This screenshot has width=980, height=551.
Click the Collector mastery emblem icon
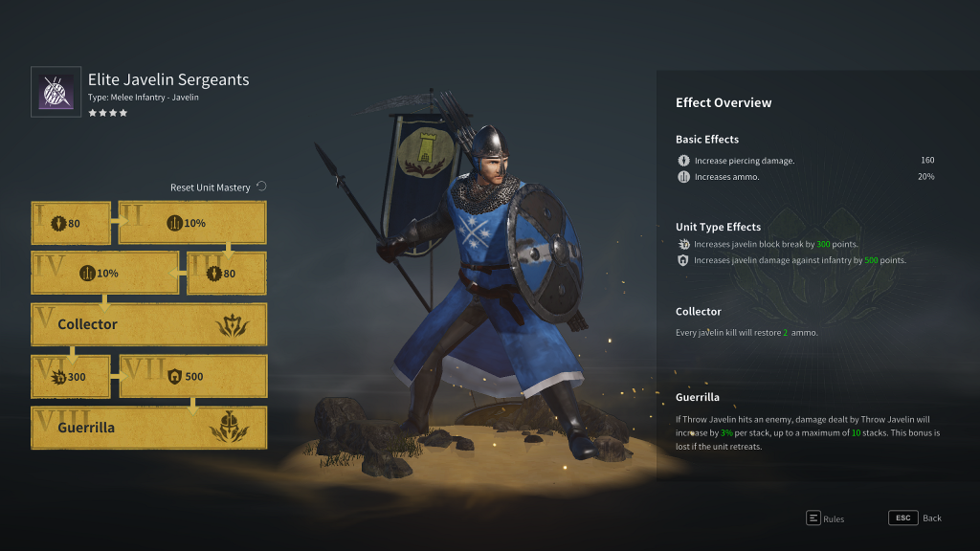tap(232, 325)
